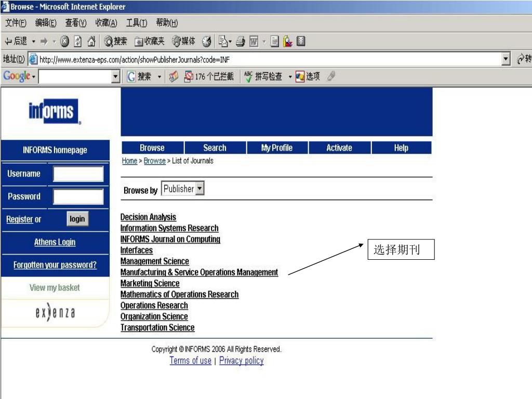The width and height of the screenshot is (532, 399).
Task: Click the highlighter pen icon
Action: point(331,76)
